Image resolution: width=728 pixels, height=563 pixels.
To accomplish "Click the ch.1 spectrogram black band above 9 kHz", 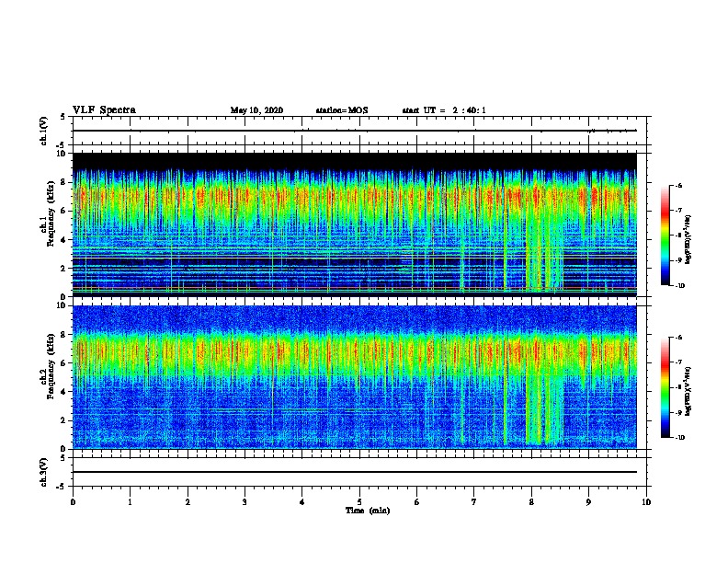I will [x=355, y=161].
